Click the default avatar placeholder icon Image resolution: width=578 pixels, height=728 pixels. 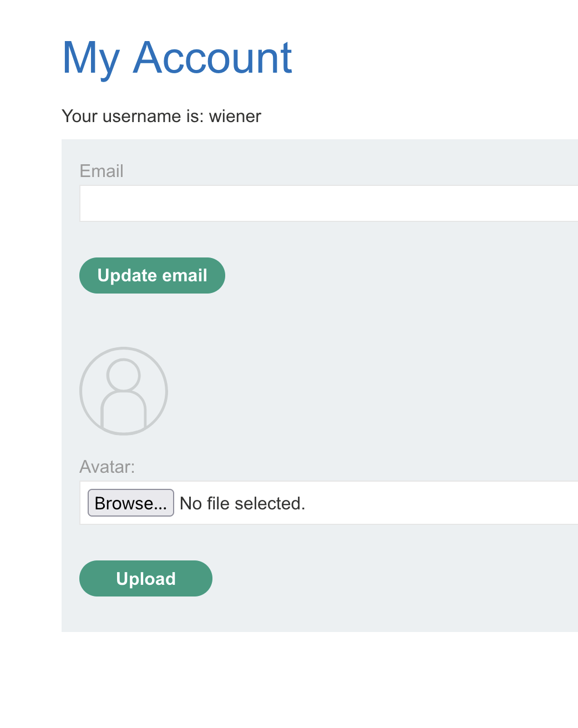(x=123, y=391)
